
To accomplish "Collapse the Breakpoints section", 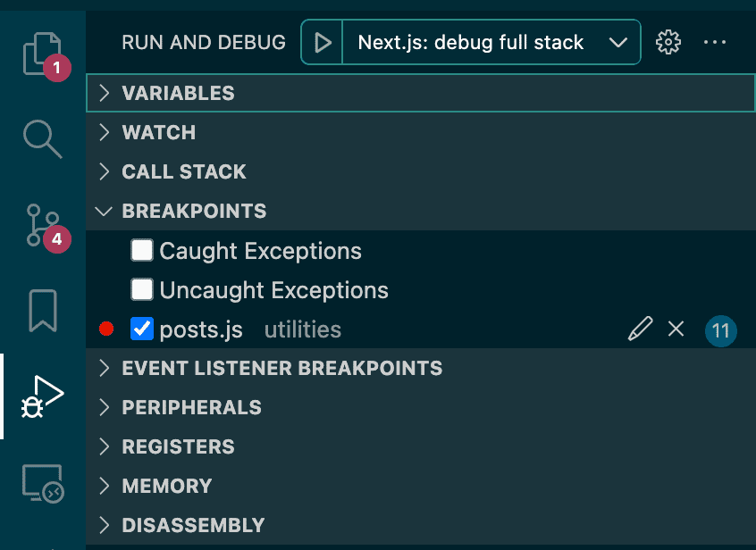I will coord(194,211).
